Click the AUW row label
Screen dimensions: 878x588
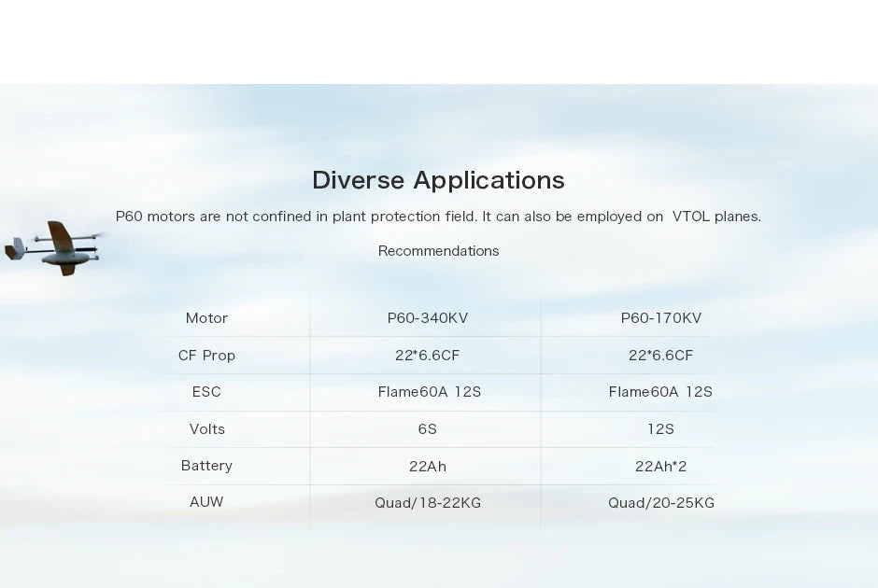tap(206, 501)
